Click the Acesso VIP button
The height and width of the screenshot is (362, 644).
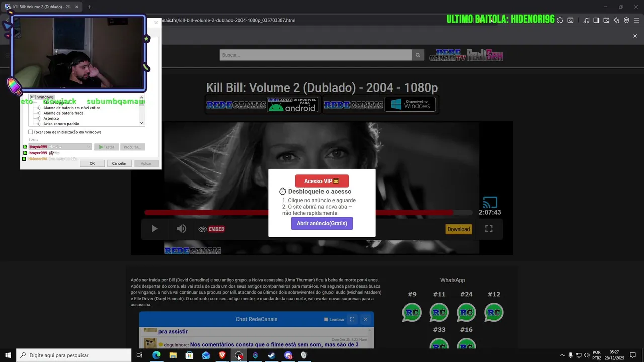click(x=322, y=181)
